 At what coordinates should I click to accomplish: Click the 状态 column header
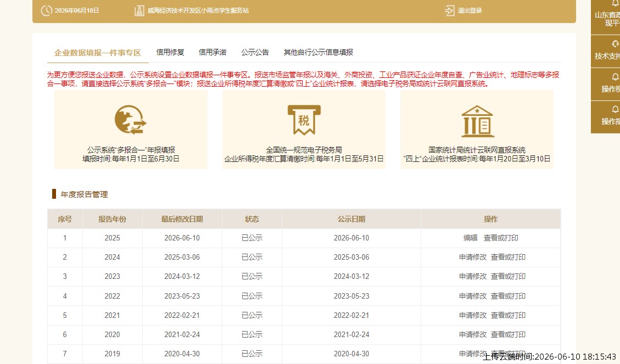point(252,220)
